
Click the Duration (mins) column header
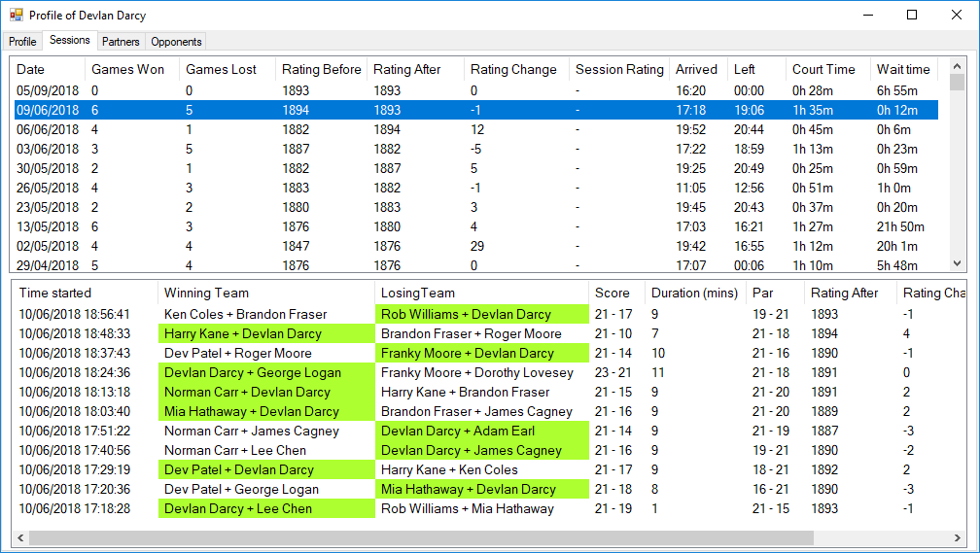point(695,294)
